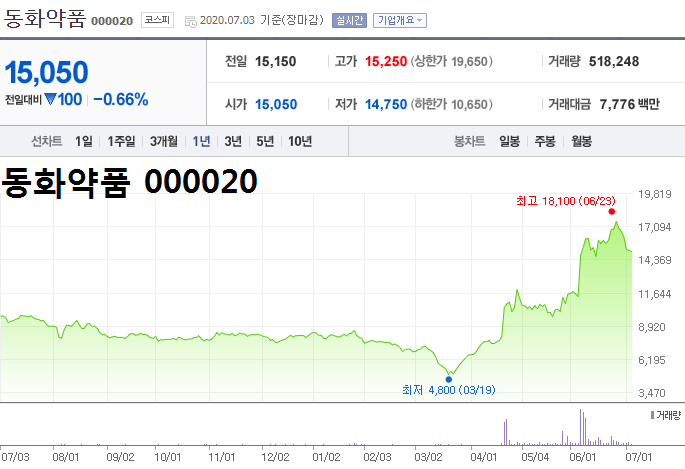Screen dimensions: 685x469
Task: Click the current price 15,050
Action: (46, 72)
